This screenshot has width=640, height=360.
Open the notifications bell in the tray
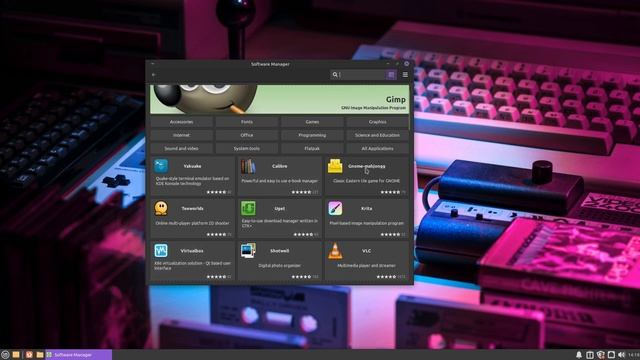[579, 355]
